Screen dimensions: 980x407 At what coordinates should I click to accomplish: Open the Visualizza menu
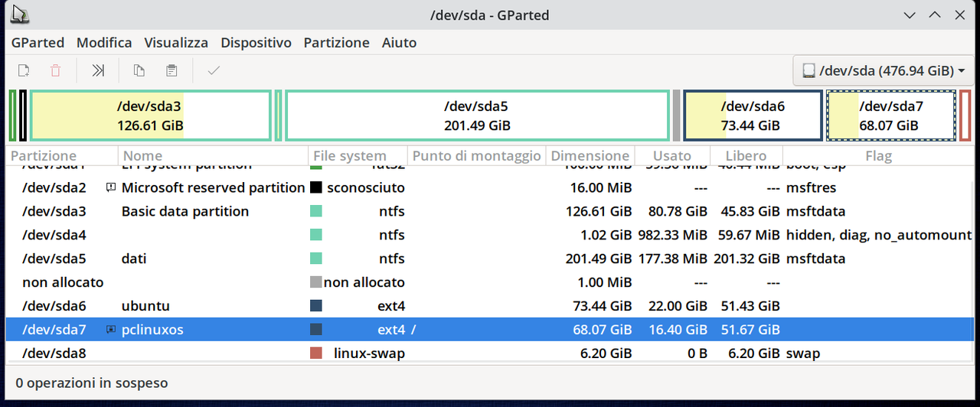tap(176, 43)
